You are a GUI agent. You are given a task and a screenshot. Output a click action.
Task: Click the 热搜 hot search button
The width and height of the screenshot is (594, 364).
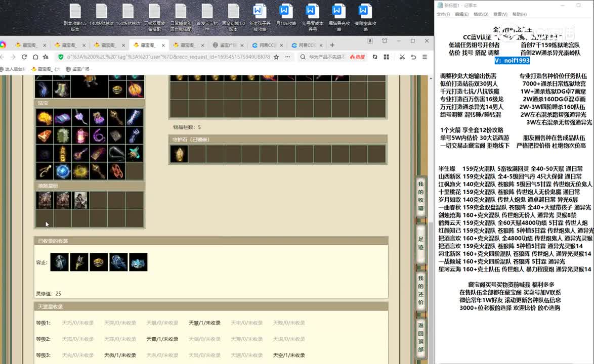357,57
